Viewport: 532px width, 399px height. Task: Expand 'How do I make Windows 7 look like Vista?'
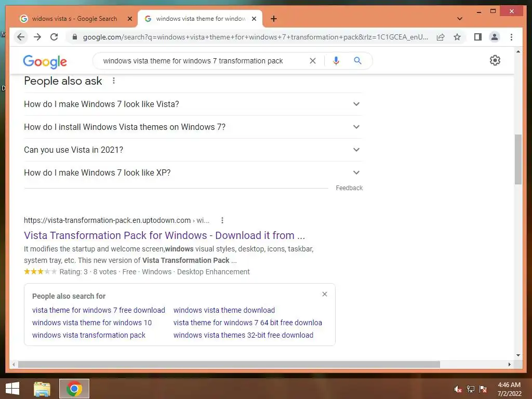(193, 104)
